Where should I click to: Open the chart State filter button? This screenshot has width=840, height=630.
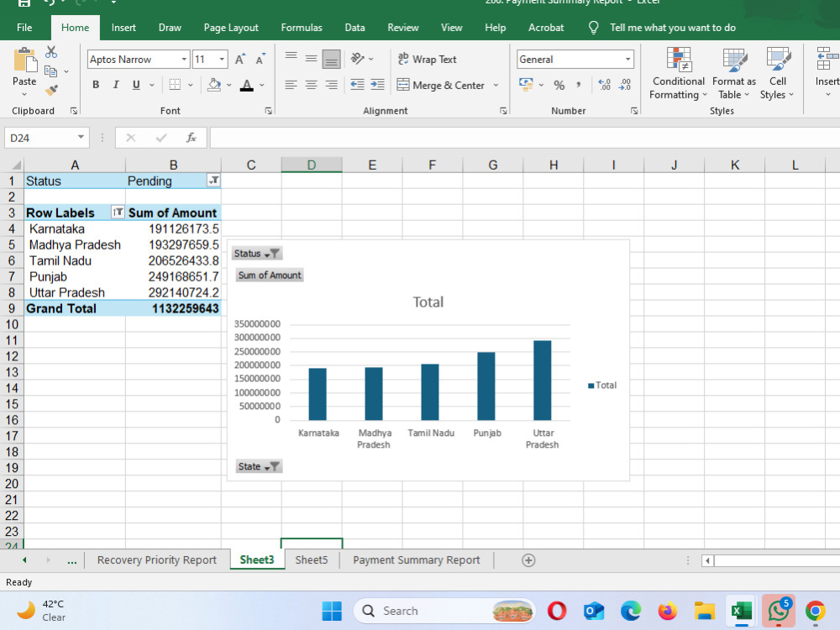click(x=259, y=466)
